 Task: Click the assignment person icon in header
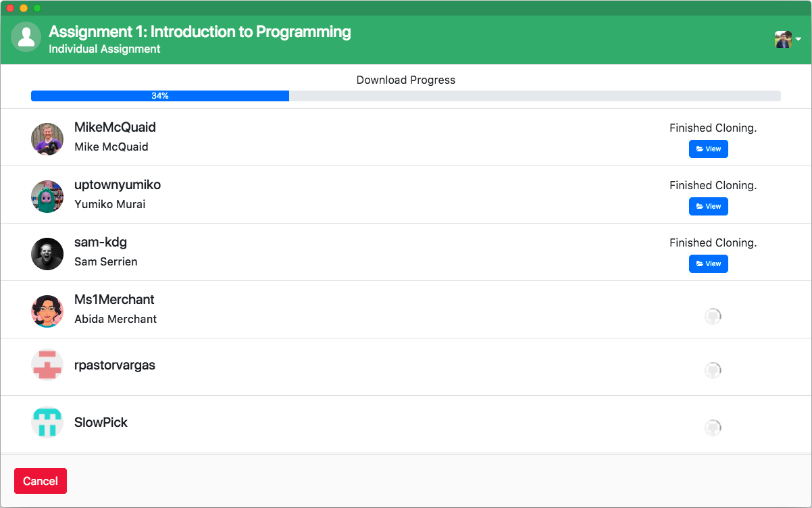coord(26,37)
